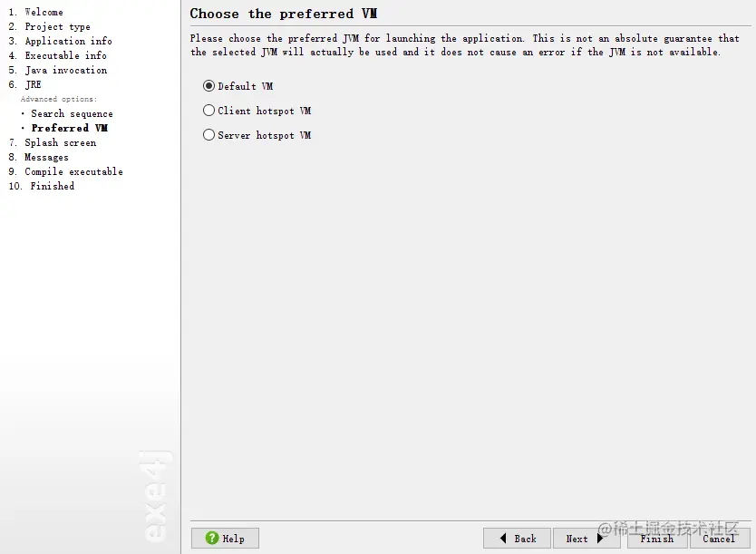Click the green Help question mark icon
The height and width of the screenshot is (554, 756).
pyautogui.click(x=211, y=538)
